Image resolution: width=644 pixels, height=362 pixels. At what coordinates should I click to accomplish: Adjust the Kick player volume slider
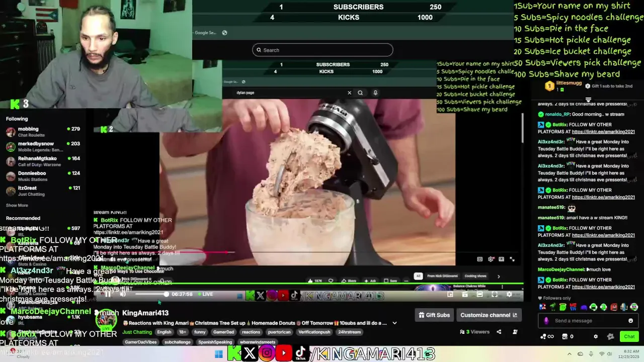tap(151, 294)
